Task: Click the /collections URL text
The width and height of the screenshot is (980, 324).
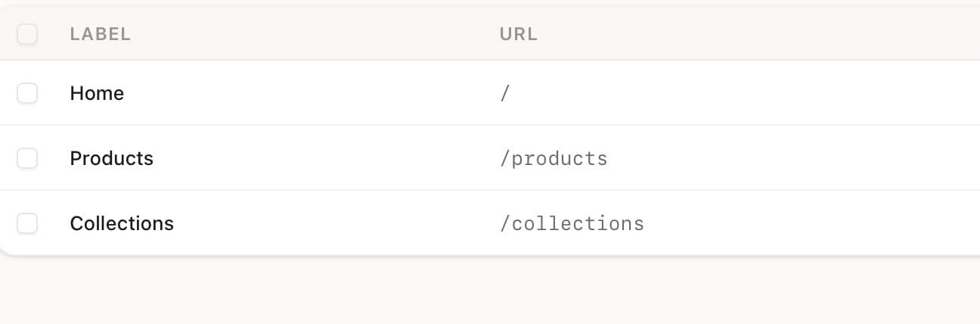Action: [x=572, y=223]
